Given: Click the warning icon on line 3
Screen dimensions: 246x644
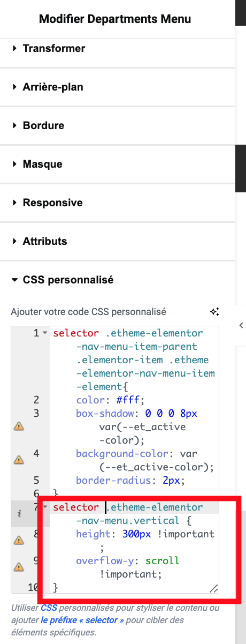Looking at the screenshot, I should tap(19, 426).
